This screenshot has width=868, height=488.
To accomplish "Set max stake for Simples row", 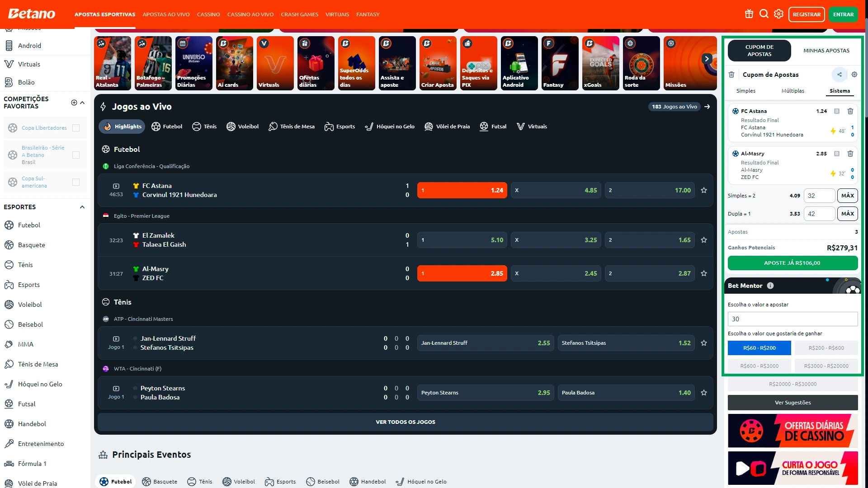I will tap(848, 196).
